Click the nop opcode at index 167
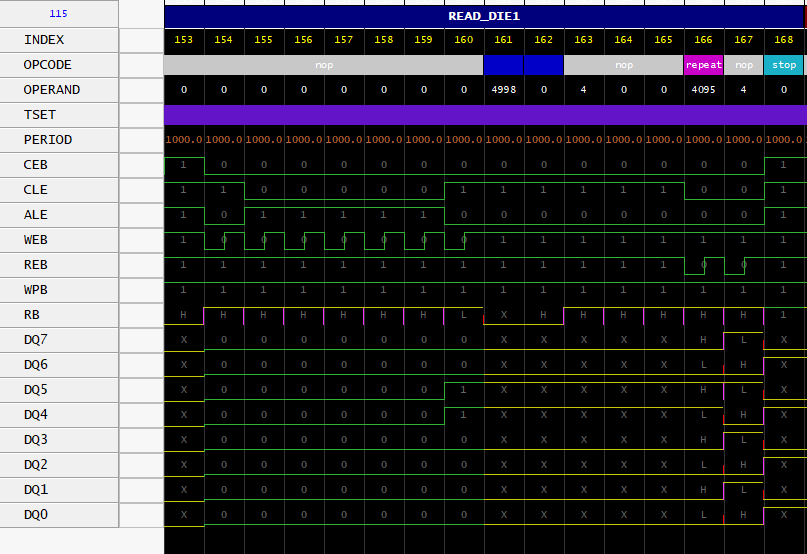Image resolution: width=807 pixels, height=554 pixels. pyautogui.click(x=744, y=65)
